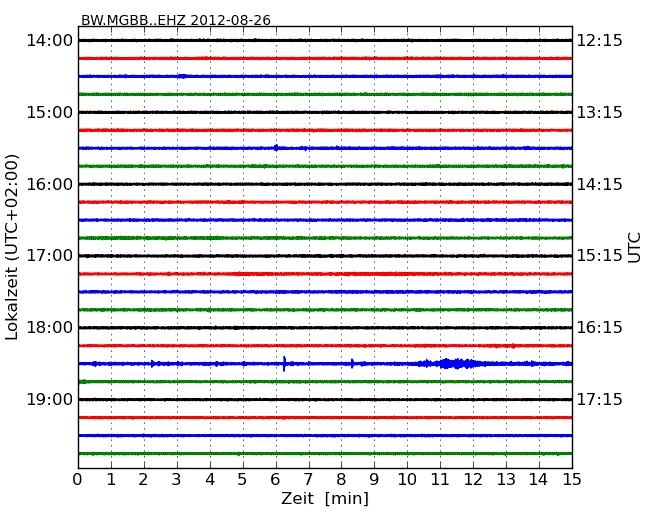Click the x-axis tick label 12
Image resolution: width=650 pixels, height=520 pixels.
point(473,480)
